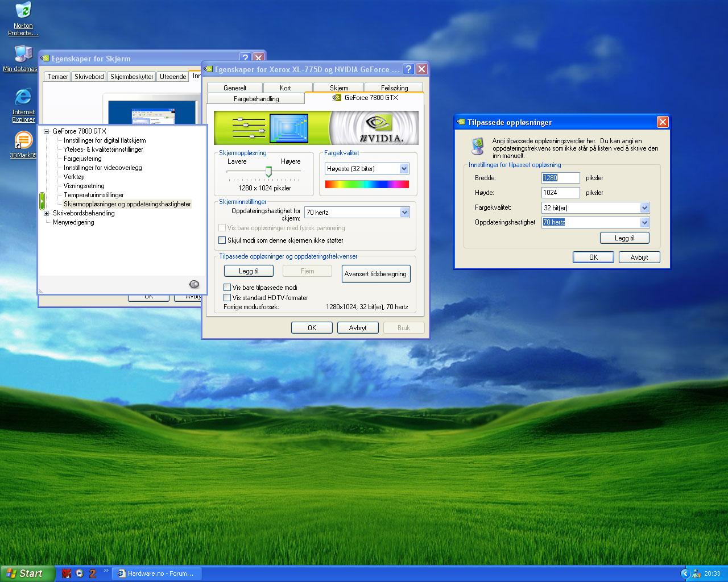Screen dimensions: 728x582
Task: Click the 'Avansert tidsberegning' button
Action: click(x=376, y=274)
